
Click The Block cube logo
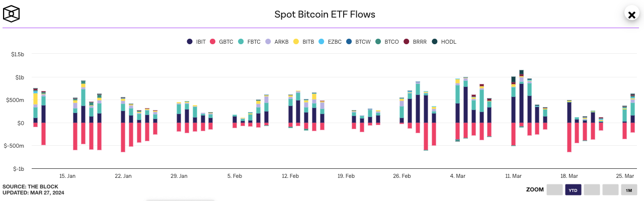[x=12, y=15]
